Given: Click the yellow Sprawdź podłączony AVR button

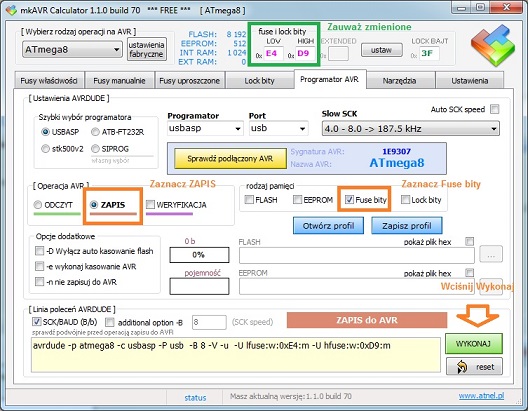Looking at the screenshot, I should pos(230,159).
